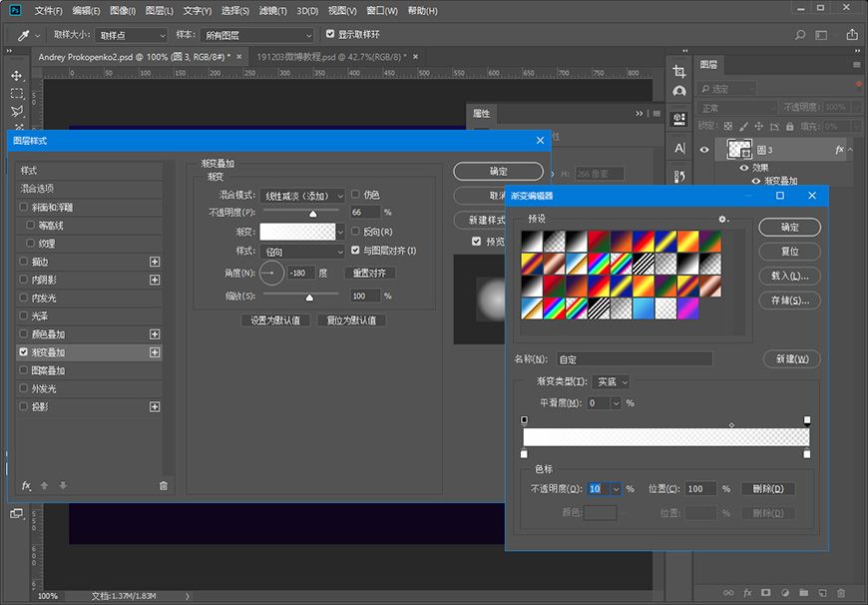Click the new group folder icon in Layers panel
This screenshot has width=868, height=605.
pyautogui.click(x=804, y=593)
